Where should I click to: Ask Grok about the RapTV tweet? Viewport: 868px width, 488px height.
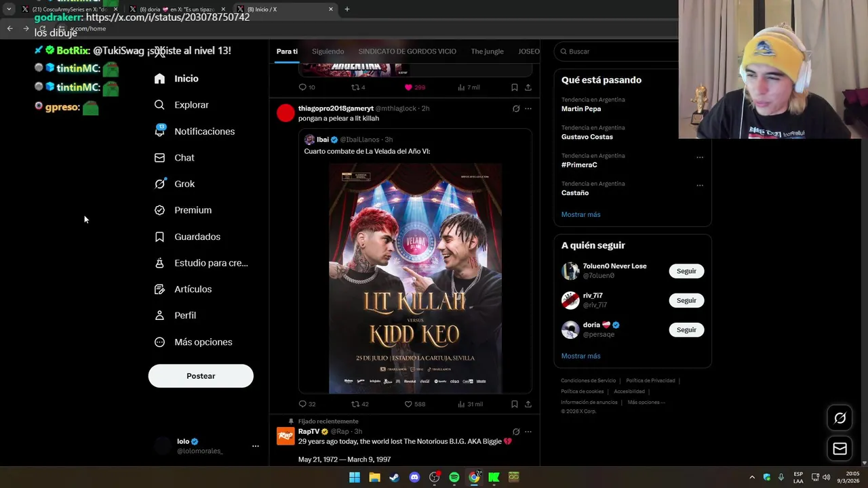[516, 432]
